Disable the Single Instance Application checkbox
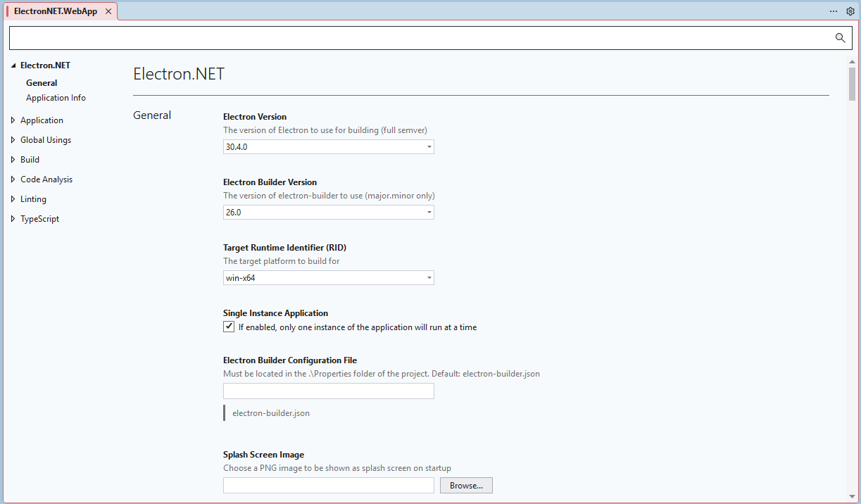 point(229,326)
